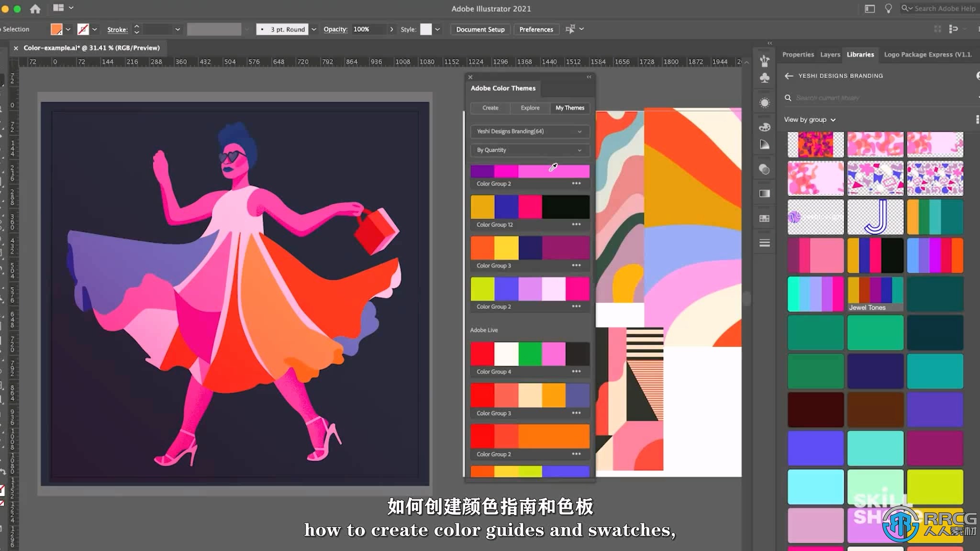Viewport: 980px width, 551px height.
Task: Go back from Yeshi Designs Branding library
Action: pos(789,76)
